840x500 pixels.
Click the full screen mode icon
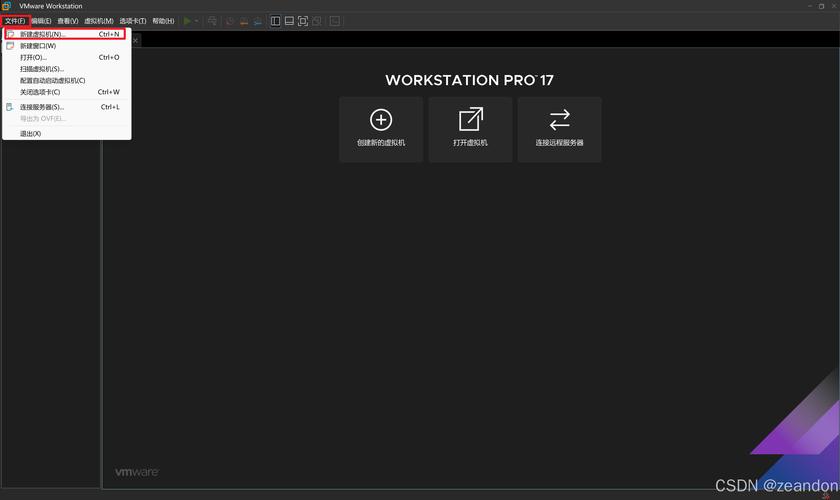pyautogui.click(x=303, y=21)
